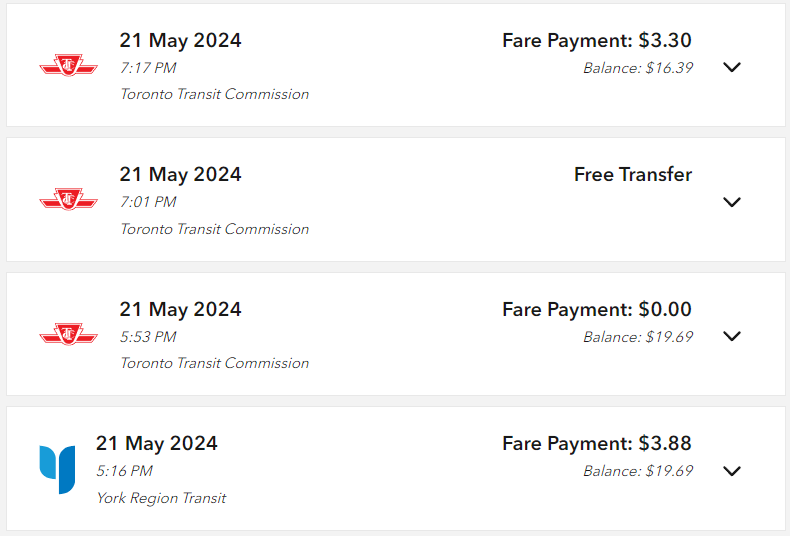Click the 5:53 PM timestamp
Image resolution: width=790 pixels, height=536 pixels.
(148, 337)
